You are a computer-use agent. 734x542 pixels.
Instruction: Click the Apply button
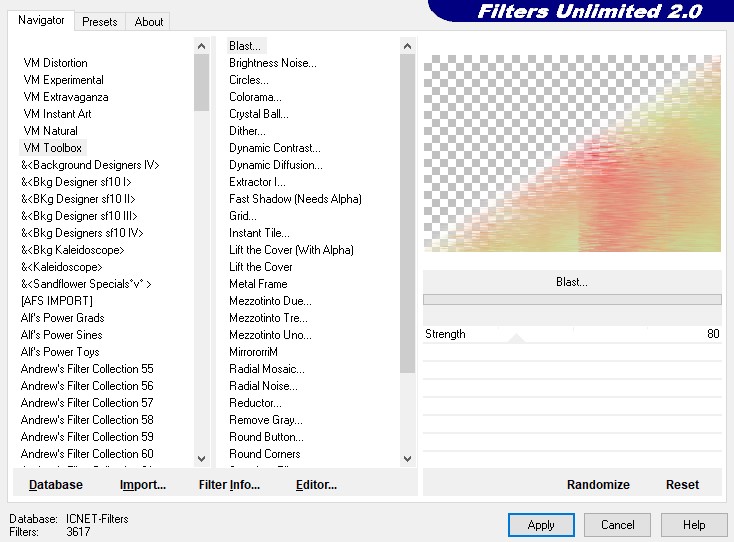coord(541,524)
